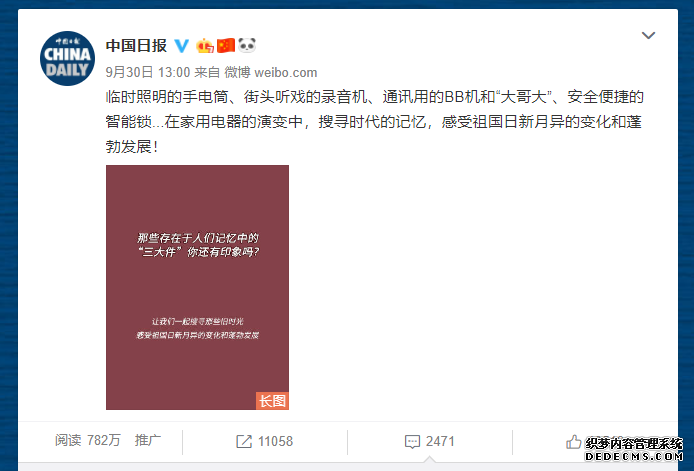Click the 长图 label on the image
Viewport: 694px width, 471px height.
pyautogui.click(x=272, y=401)
